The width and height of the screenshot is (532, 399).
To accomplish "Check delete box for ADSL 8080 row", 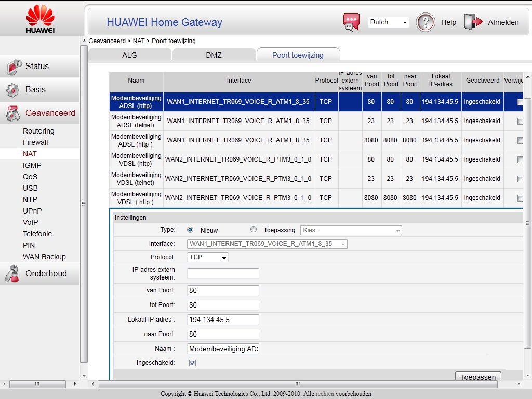I will click(x=520, y=140).
